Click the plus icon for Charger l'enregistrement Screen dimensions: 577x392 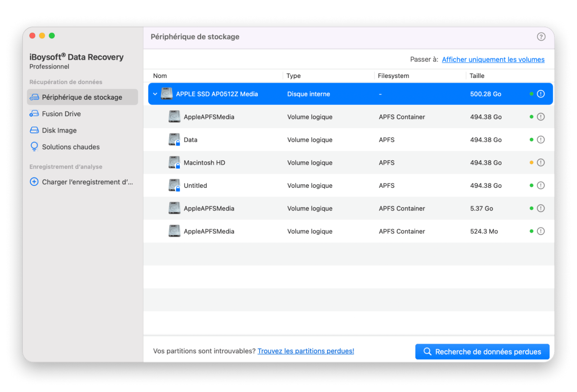tap(34, 182)
